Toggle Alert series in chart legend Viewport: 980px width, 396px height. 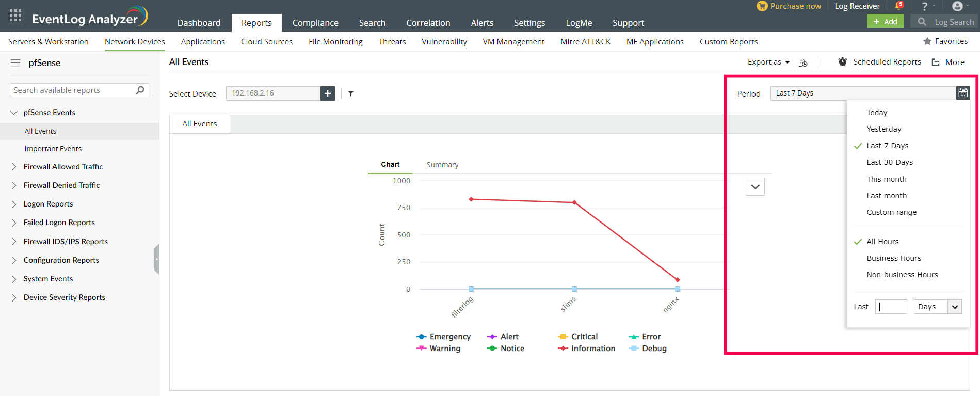coord(503,337)
